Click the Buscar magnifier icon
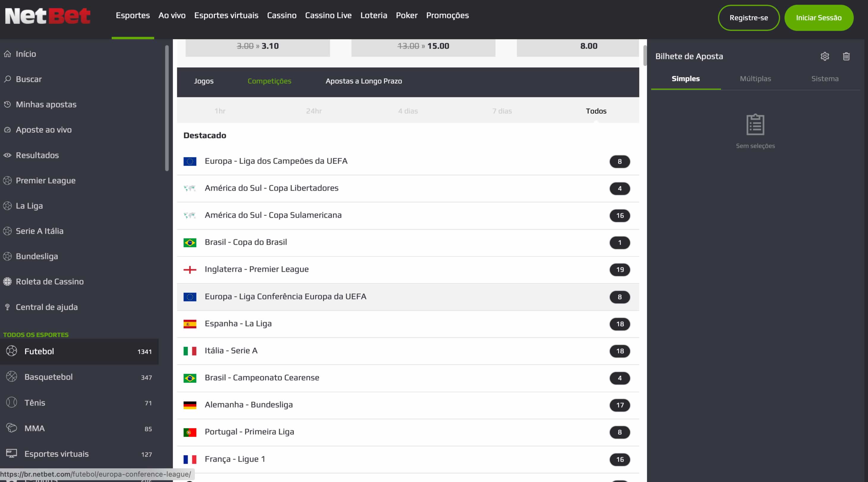Screen dimensions: 868x482 click(7, 79)
